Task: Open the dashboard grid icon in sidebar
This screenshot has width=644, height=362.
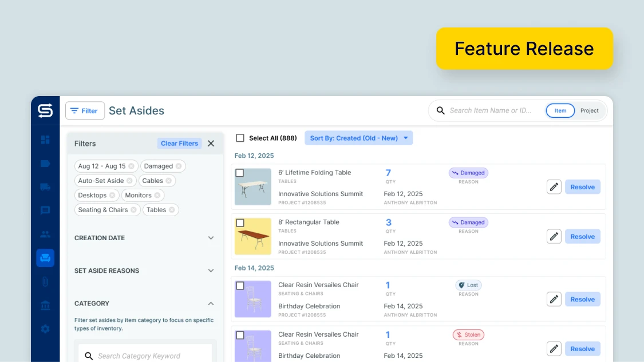Action: pos(45,140)
